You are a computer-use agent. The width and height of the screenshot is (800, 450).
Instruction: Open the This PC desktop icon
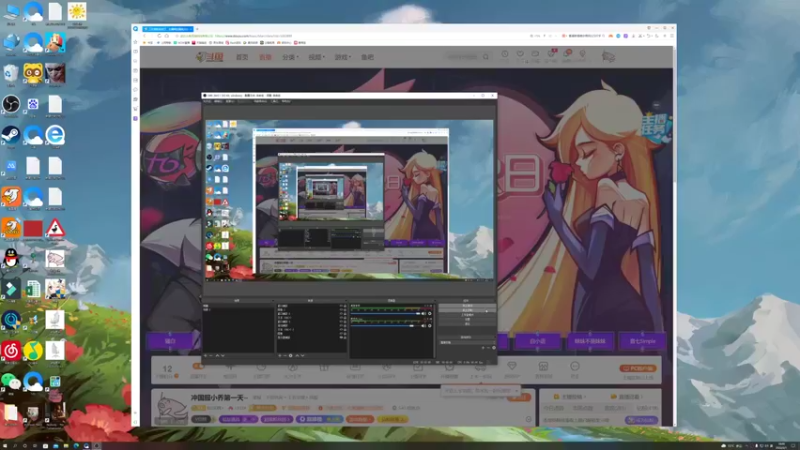(x=11, y=11)
